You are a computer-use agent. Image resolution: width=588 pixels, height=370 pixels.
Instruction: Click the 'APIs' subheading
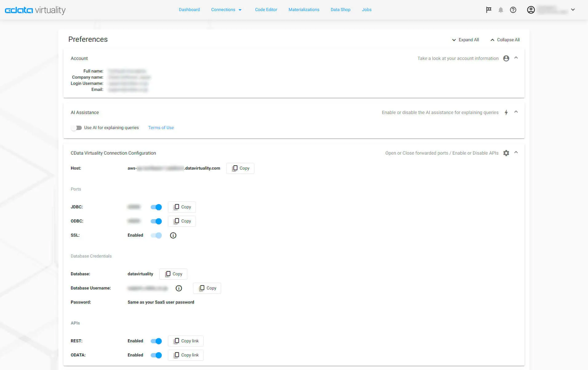point(75,323)
